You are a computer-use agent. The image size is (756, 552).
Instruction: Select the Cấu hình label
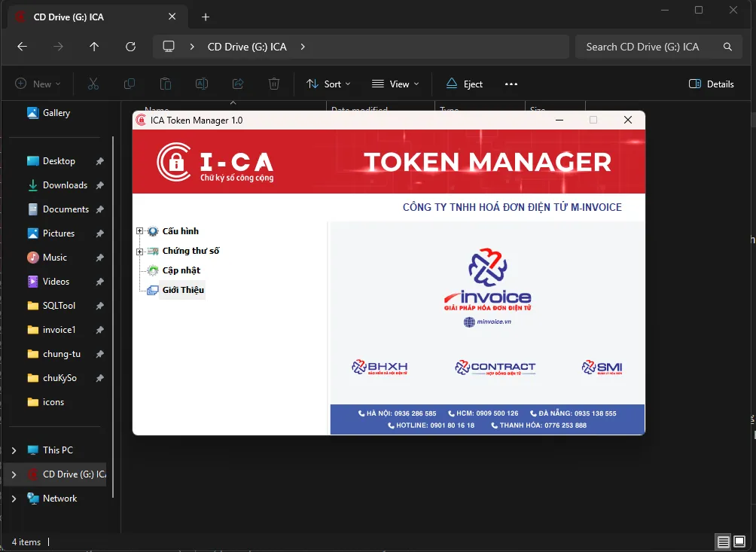pyautogui.click(x=180, y=231)
